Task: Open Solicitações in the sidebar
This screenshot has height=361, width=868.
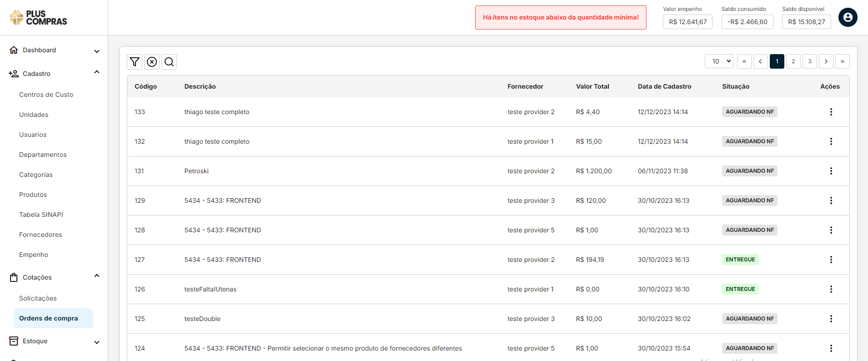Action: (38, 298)
